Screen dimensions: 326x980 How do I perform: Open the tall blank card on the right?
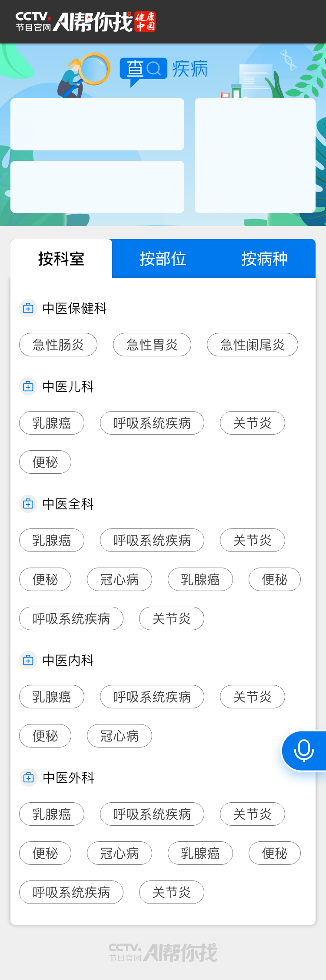pos(255,156)
